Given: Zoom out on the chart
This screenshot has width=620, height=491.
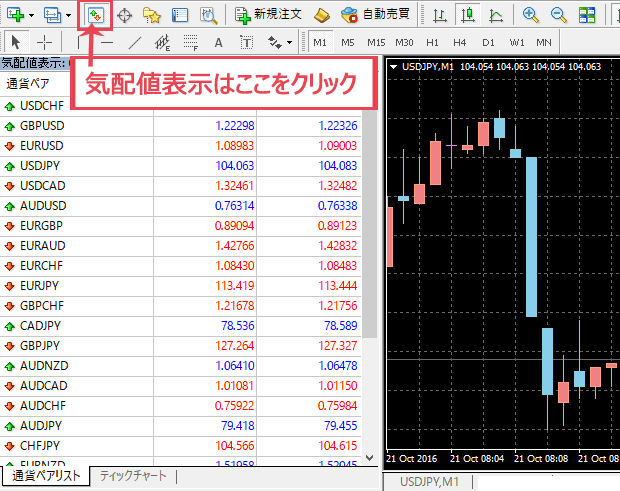Looking at the screenshot, I should (x=559, y=15).
